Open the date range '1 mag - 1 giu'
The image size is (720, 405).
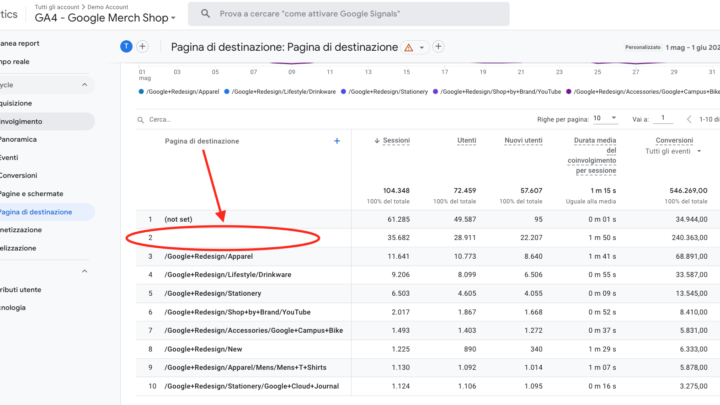(x=692, y=47)
